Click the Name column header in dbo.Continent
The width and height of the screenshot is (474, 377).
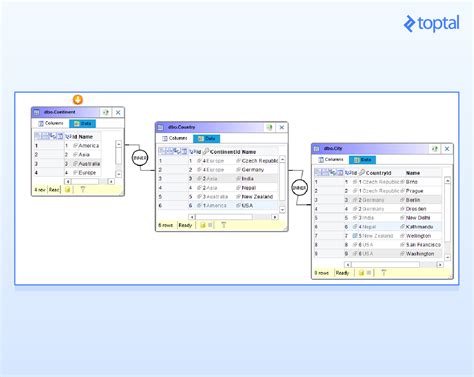(86, 137)
